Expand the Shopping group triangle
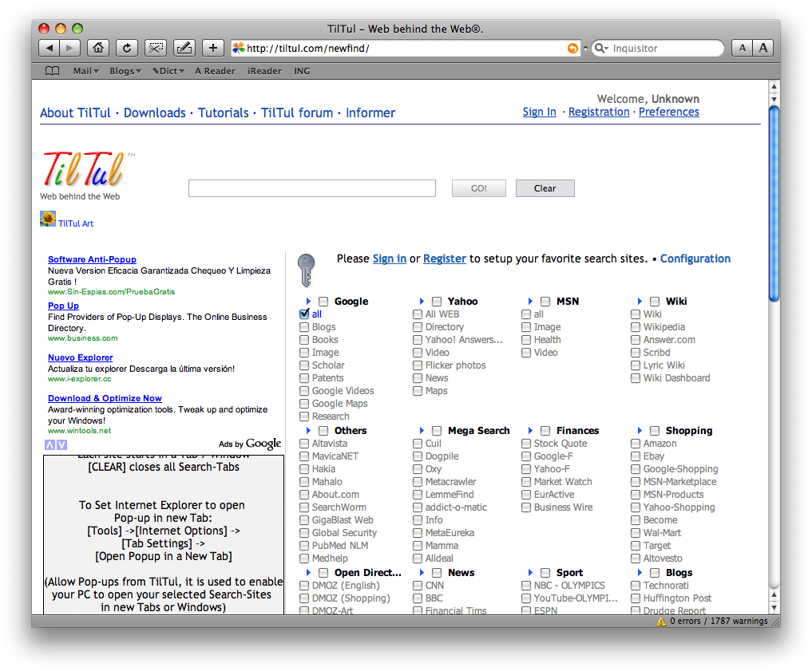812x671 pixels. click(x=640, y=430)
